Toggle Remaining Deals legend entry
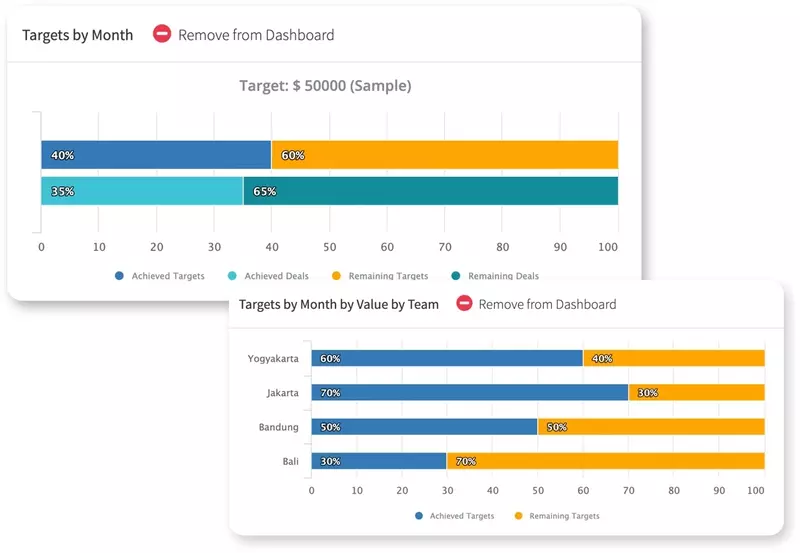Screen dimensions: 800x553 pyautogui.click(x=495, y=275)
